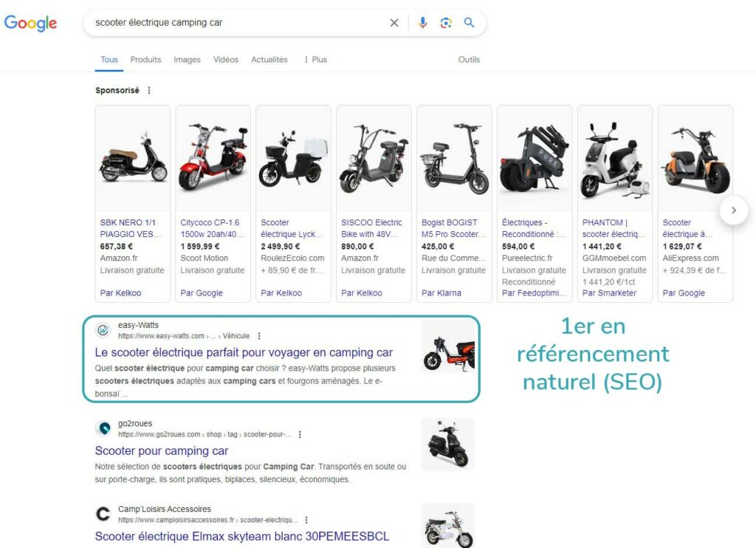This screenshot has width=756, height=548.
Task: Open the 'Scooter pour camping car' result
Action: pos(162,451)
